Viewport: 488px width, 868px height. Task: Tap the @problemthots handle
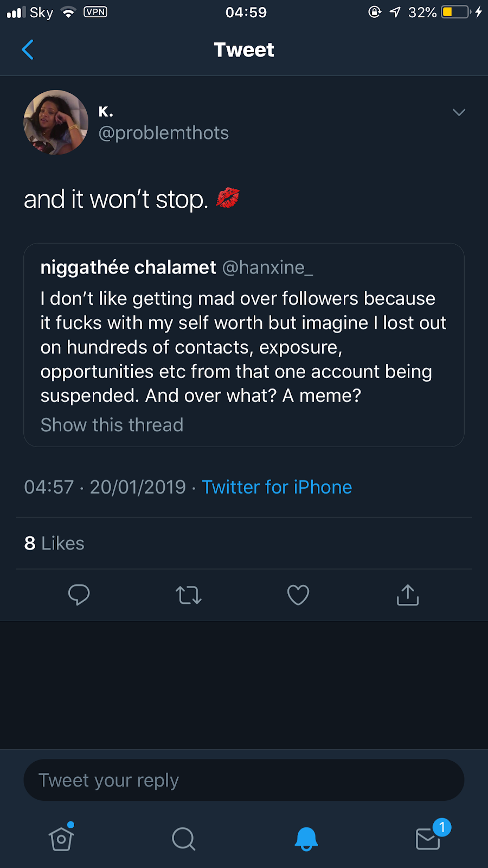tap(164, 133)
